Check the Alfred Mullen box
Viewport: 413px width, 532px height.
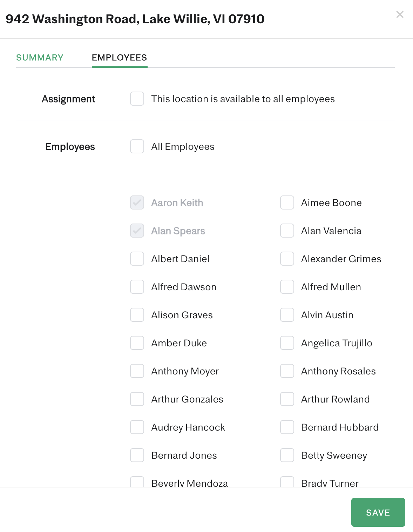click(x=287, y=287)
